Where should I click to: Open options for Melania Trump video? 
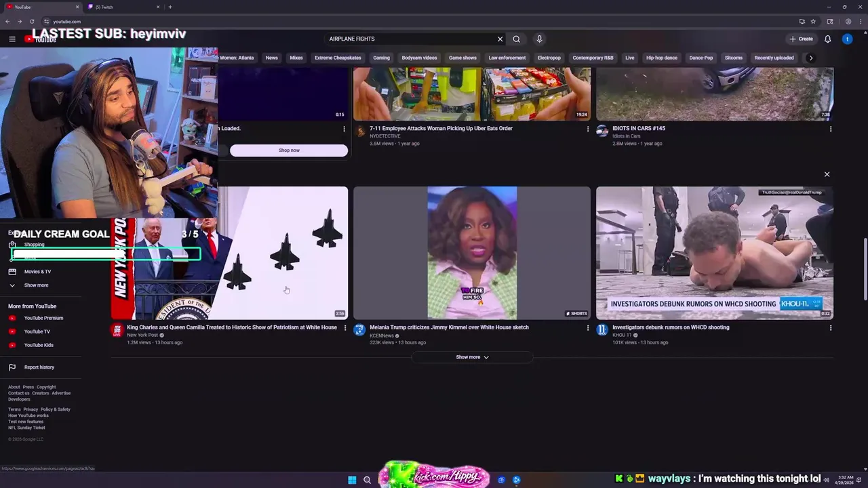point(588,328)
